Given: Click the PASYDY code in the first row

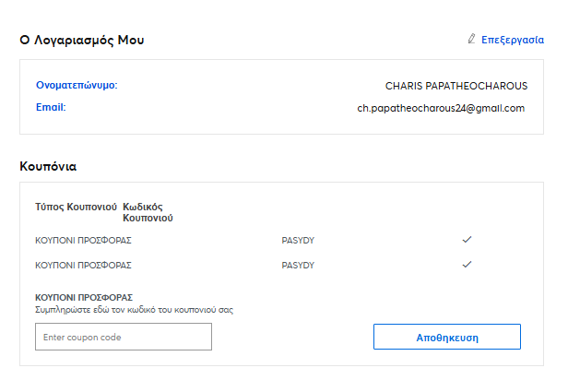Looking at the screenshot, I should 298,240.
